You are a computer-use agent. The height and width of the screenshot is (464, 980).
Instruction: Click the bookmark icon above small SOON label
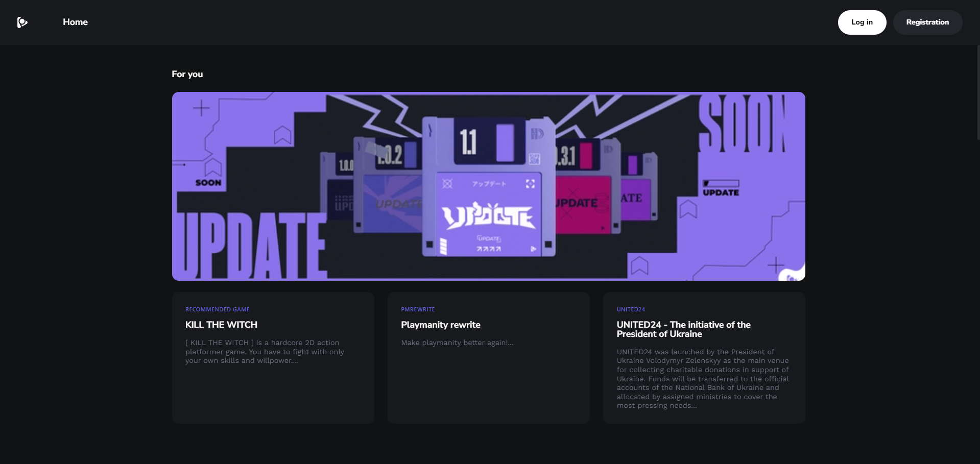point(212,167)
